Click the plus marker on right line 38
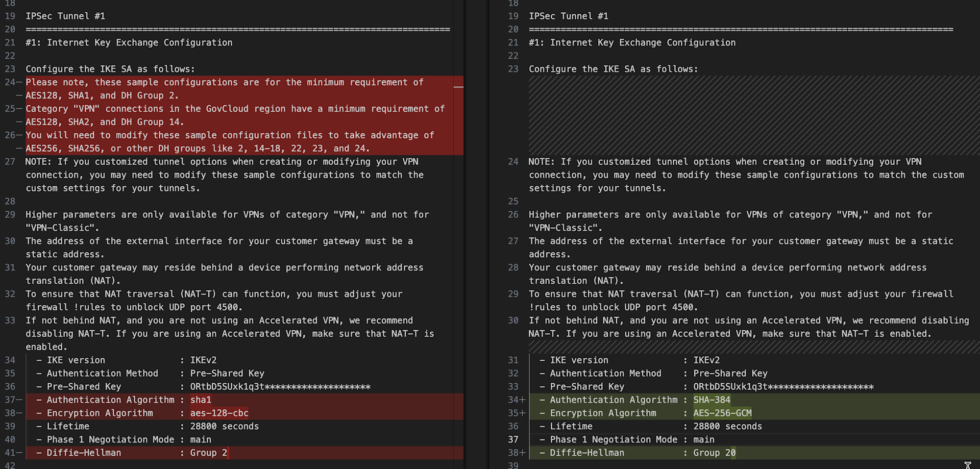Screen dimensions: 980x469 coord(523,453)
